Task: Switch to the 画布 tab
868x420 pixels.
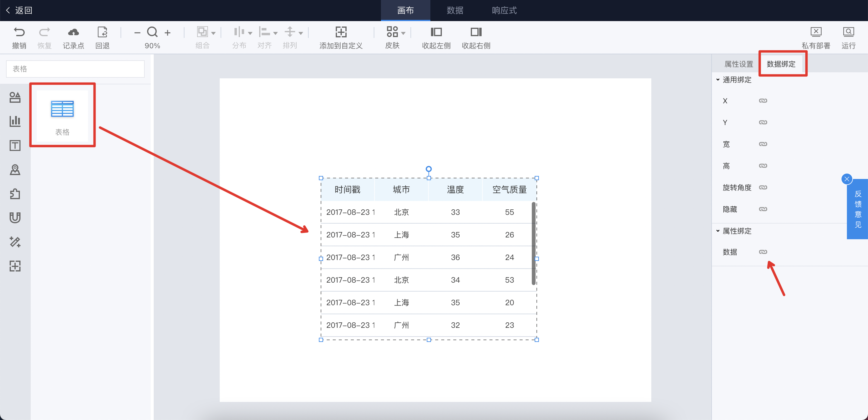Action: click(405, 11)
